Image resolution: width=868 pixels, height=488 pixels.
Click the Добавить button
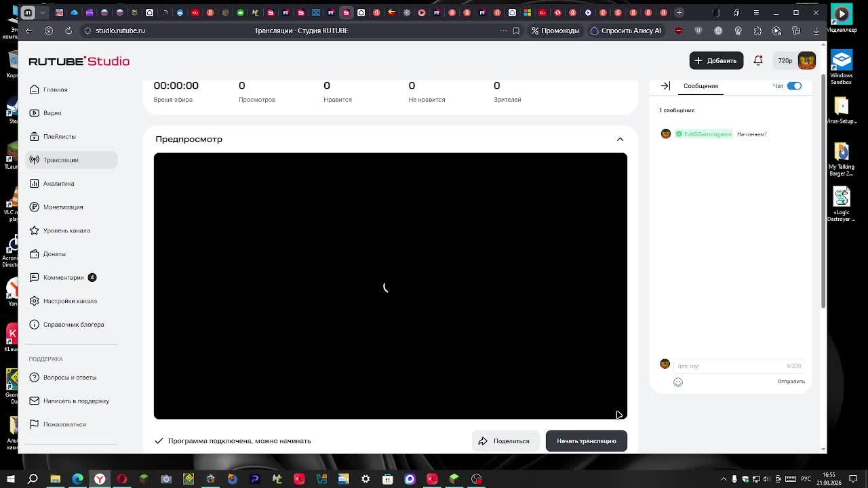click(x=716, y=60)
